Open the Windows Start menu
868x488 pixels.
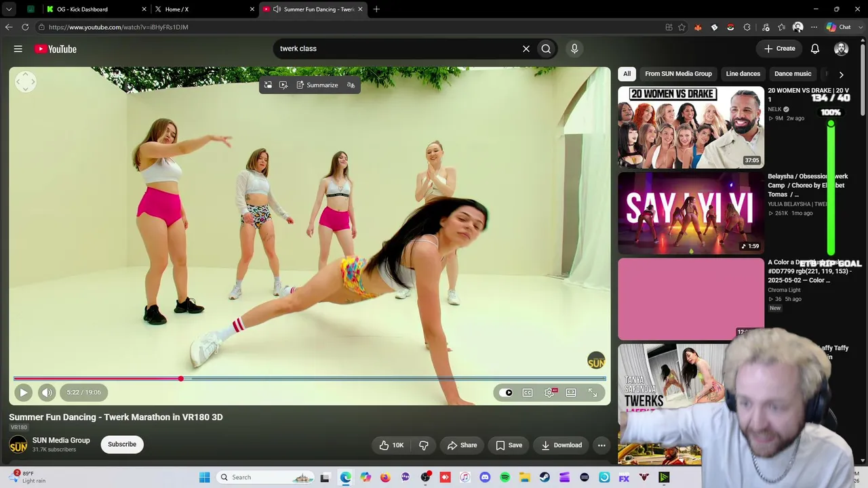click(x=204, y=477)
